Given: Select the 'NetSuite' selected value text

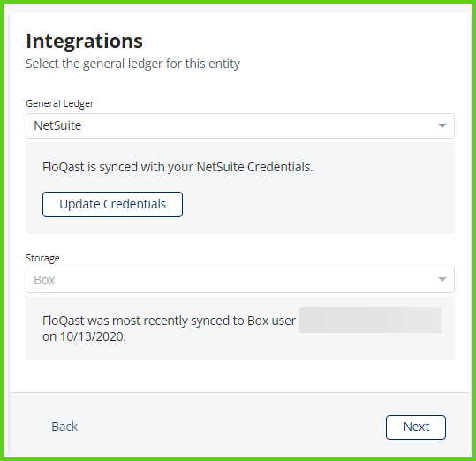Looking at the screenshot, I should tap(57, 125).
